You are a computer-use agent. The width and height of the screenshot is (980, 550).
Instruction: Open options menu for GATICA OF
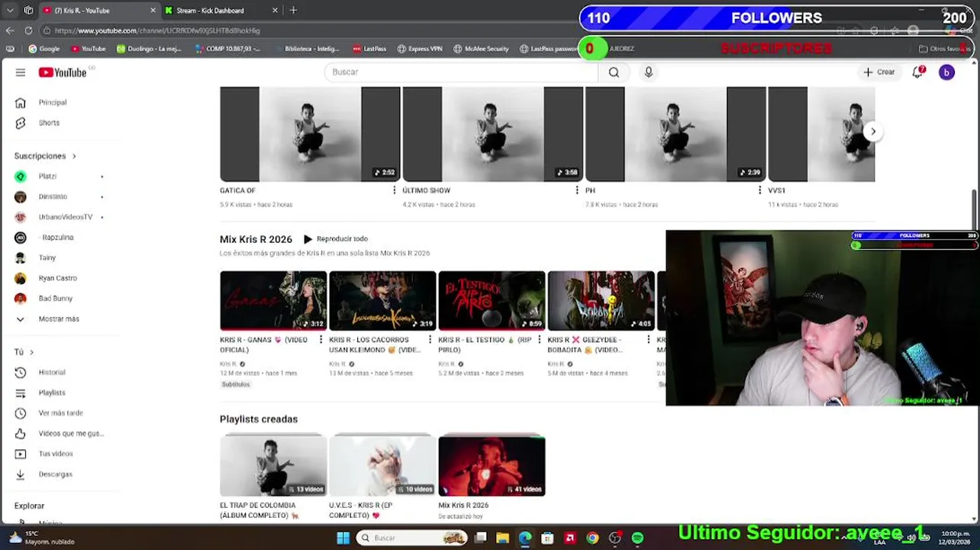pos(394,190)
